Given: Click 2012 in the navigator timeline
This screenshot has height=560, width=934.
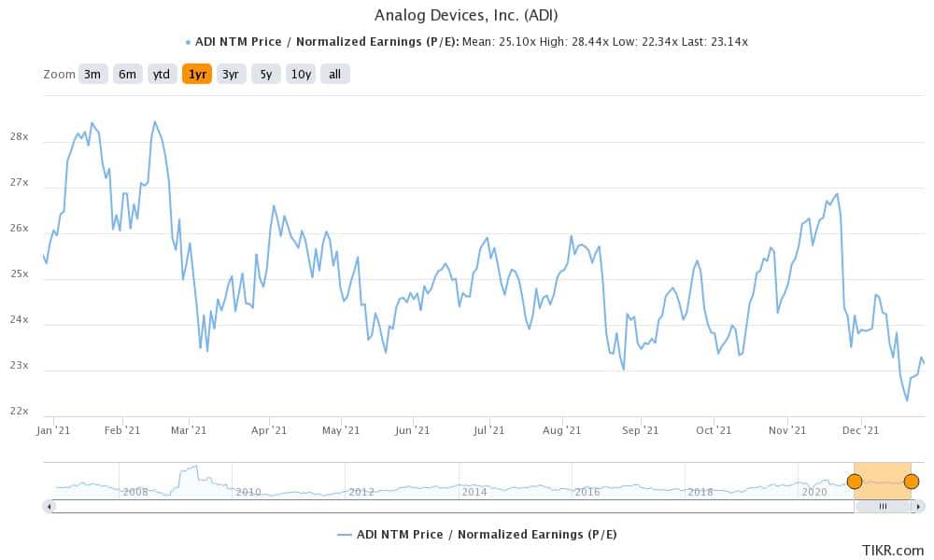Looking at the screenshot, I should click(361, 492).
